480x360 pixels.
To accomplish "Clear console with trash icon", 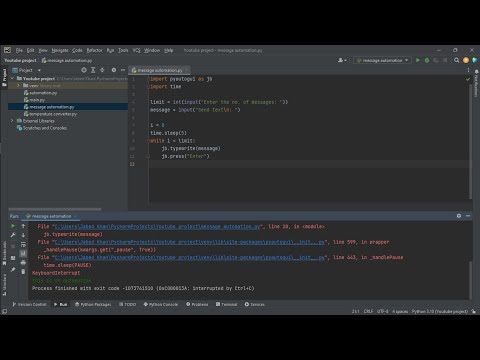I will point(23,272).
